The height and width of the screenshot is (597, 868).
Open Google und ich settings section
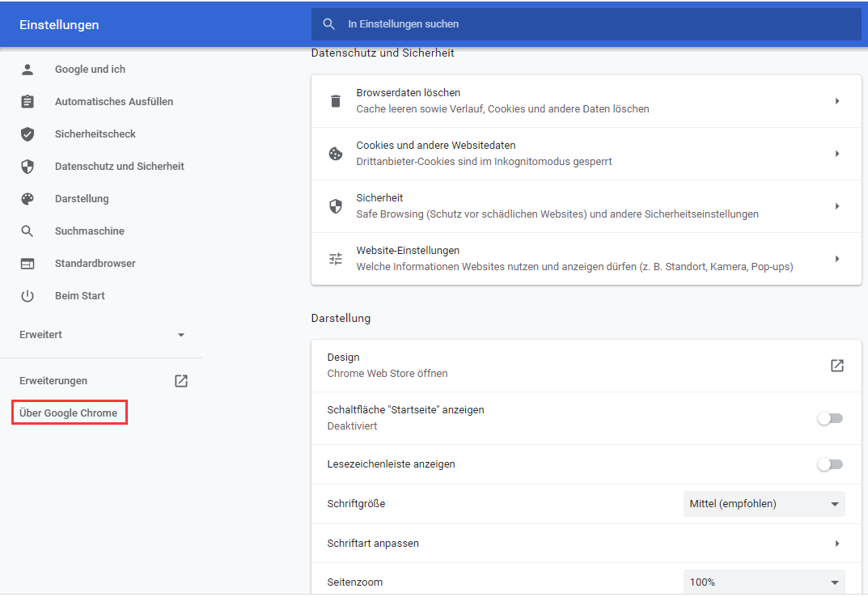90,70
